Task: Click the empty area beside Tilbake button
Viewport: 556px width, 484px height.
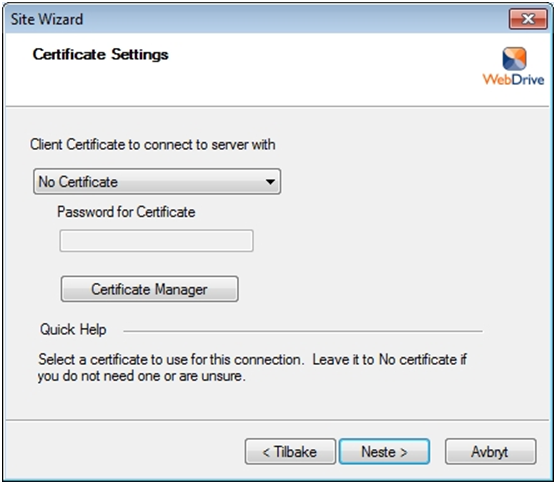Action: (124, 452)
